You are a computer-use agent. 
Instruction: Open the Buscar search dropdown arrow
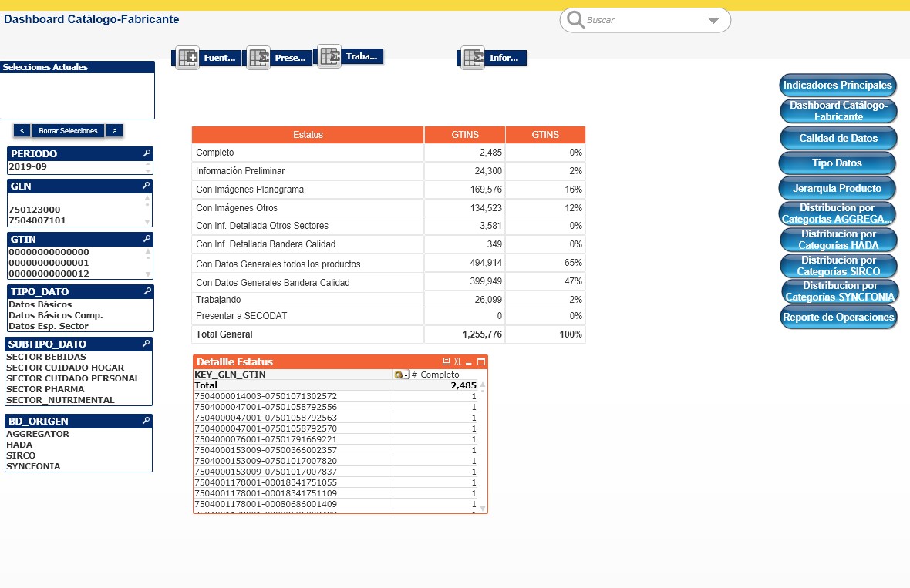[713, 21]
